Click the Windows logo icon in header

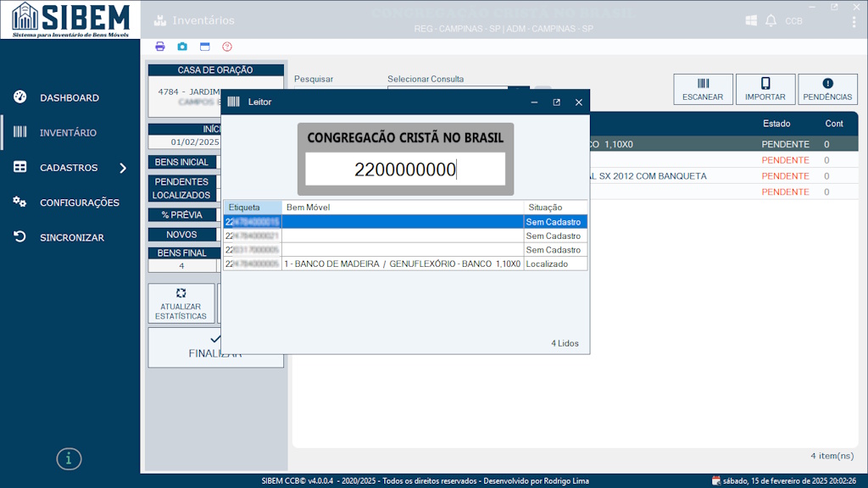pyautogui.click(x=751, y=20)
